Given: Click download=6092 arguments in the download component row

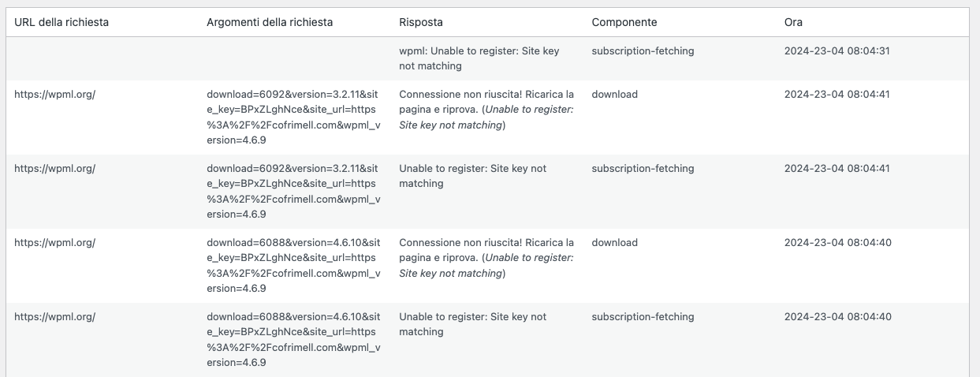Looking at the screenshot, I should click(x=293, y=117).
